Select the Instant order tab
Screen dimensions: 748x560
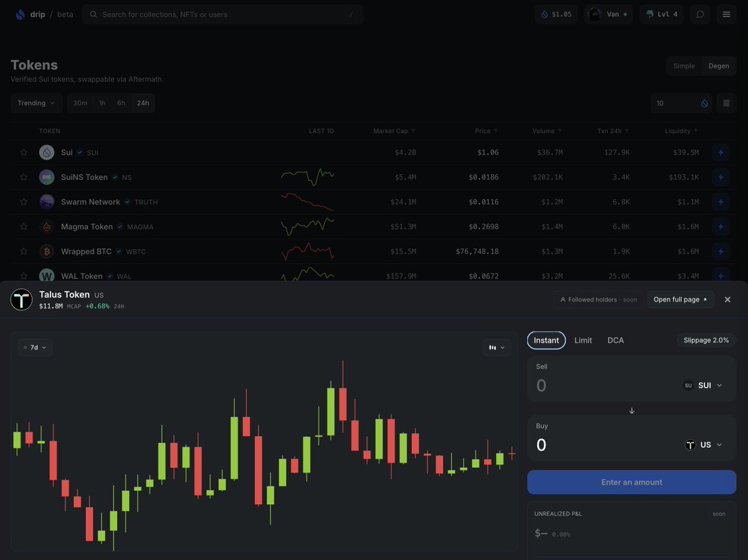tap(547, 340)
